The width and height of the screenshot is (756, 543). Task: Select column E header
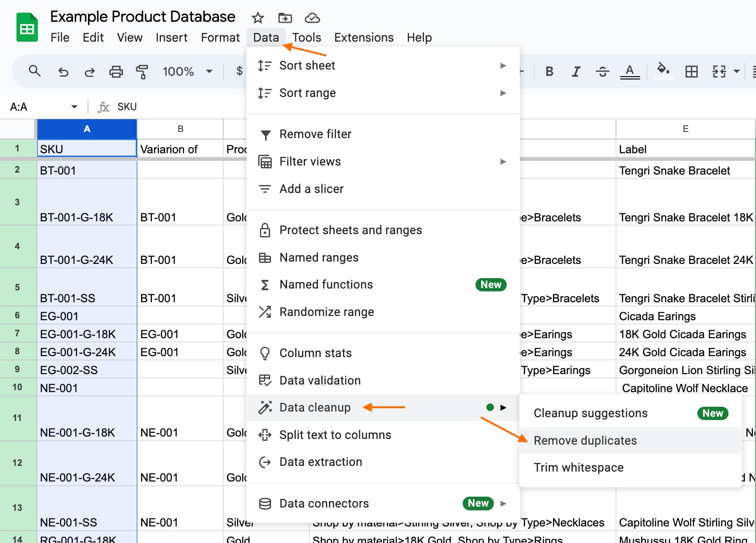click(x=686, y=129)
